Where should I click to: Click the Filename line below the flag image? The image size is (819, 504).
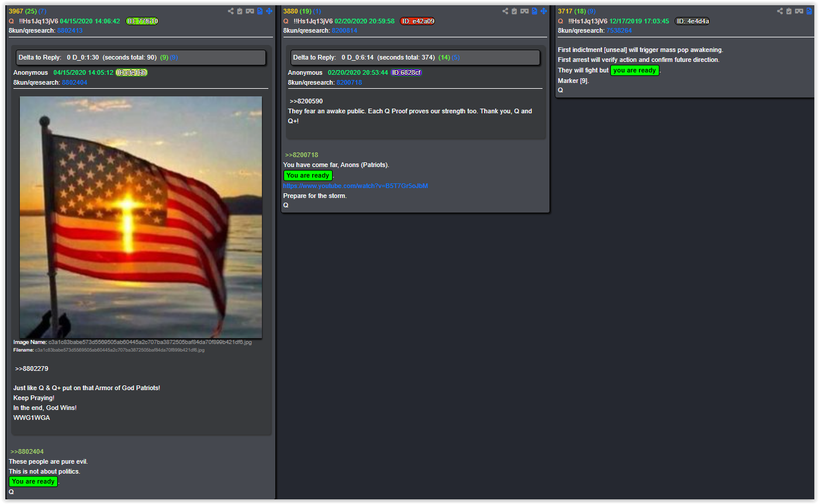click(109, 350)
